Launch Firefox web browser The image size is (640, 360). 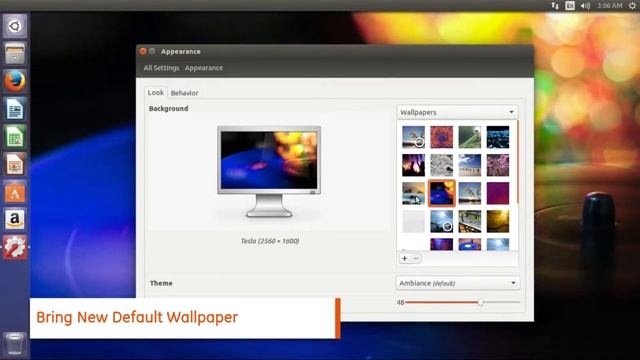point(15,81)
